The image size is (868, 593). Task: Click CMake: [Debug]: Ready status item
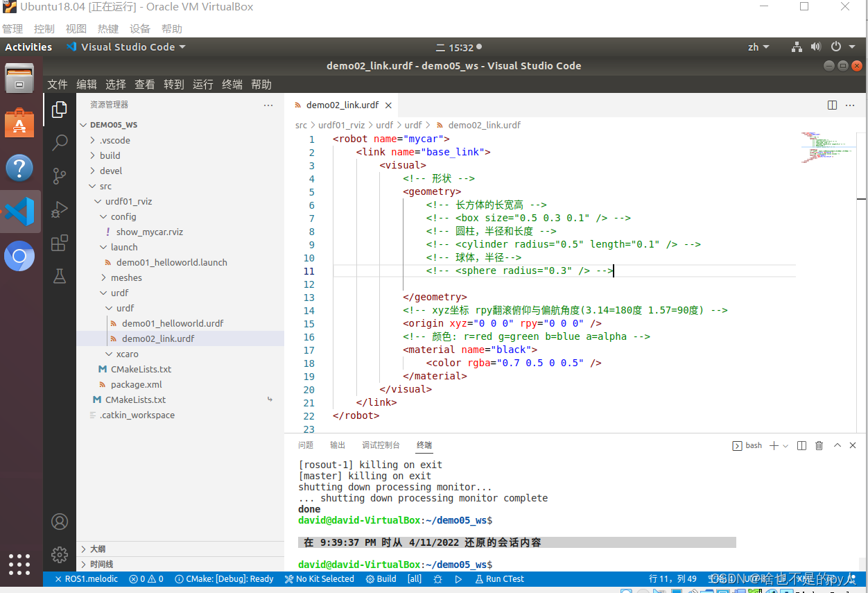tap(224, 579)
